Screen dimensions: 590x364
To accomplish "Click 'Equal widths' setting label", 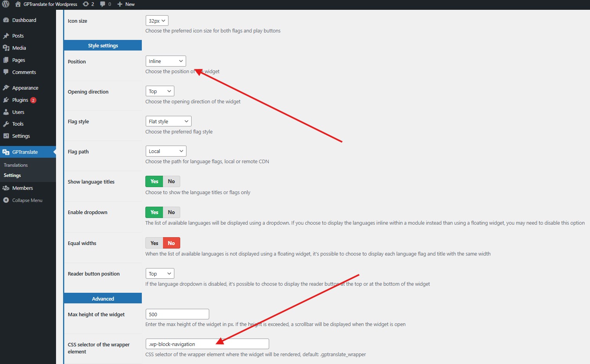I will tap(82, 243).
